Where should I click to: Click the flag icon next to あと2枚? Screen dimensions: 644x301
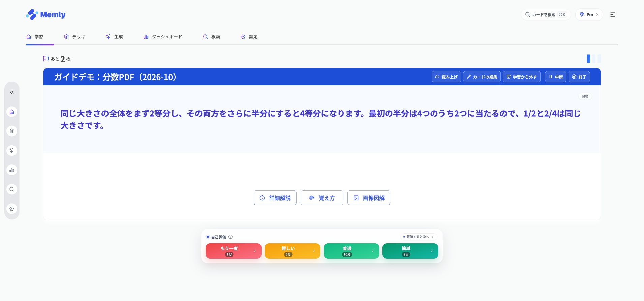click(46, 59)
